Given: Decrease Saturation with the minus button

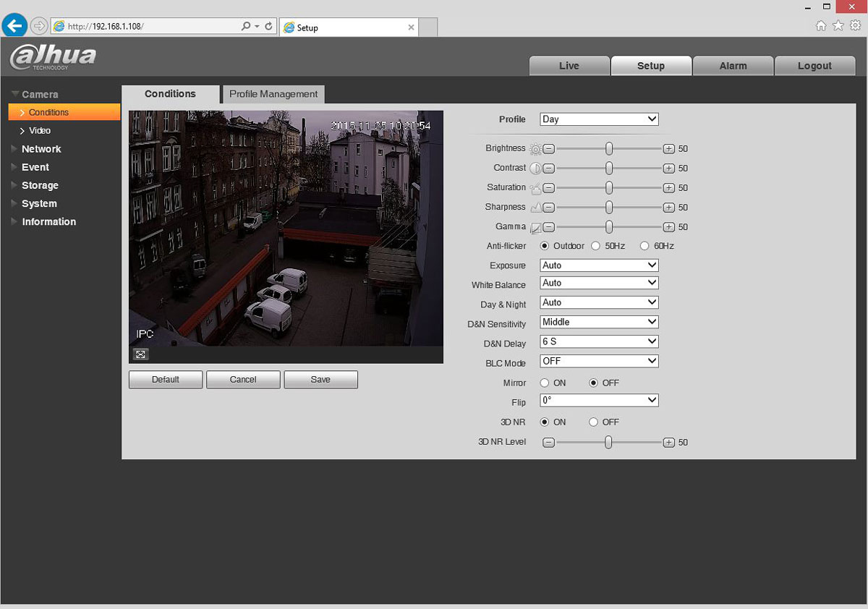Looking at the screenshot, I should (548, 188).
